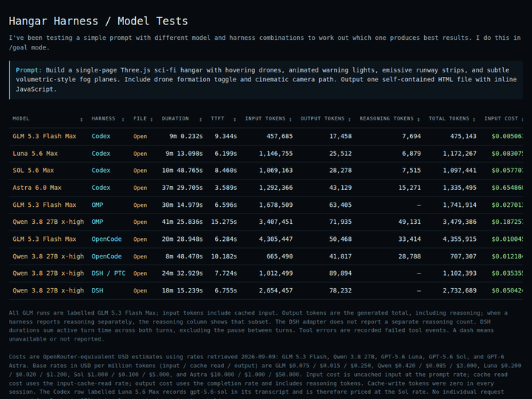The image size is (532, 399).
Task: Click the DURATION column header label
Action: tap(175, 118)
